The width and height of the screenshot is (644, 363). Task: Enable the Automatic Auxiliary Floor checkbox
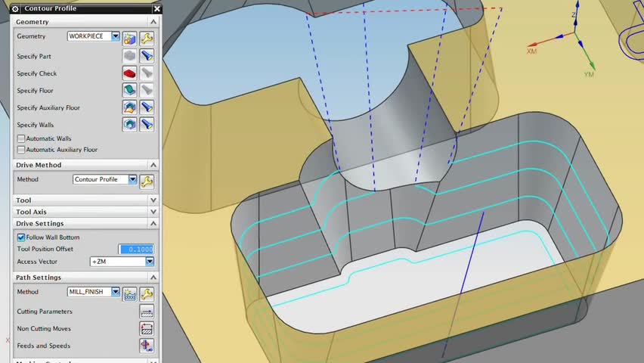pyautogui.click(x=21, y=150)
